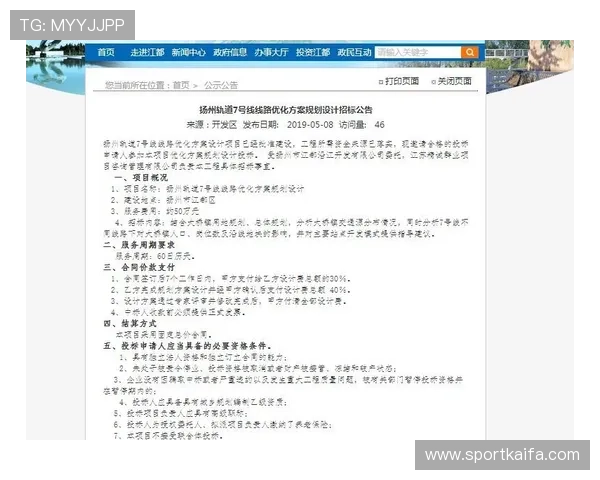Screen dimensions: 600x480
Task: Select the visit count 46
Action: [380, 125]
